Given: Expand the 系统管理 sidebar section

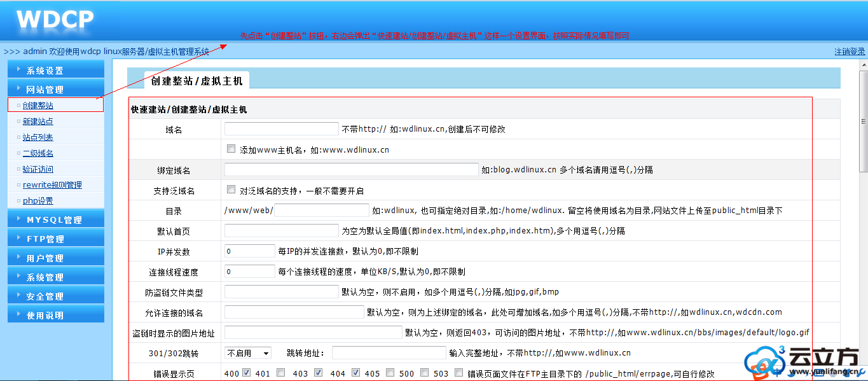Looking at the screenshot, I should tap(56, 277).
